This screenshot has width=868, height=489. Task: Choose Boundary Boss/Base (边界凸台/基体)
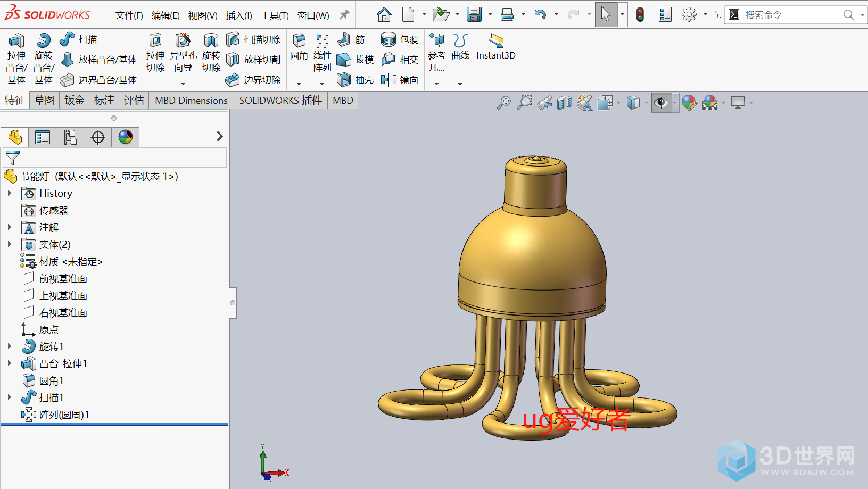[99, 80]
